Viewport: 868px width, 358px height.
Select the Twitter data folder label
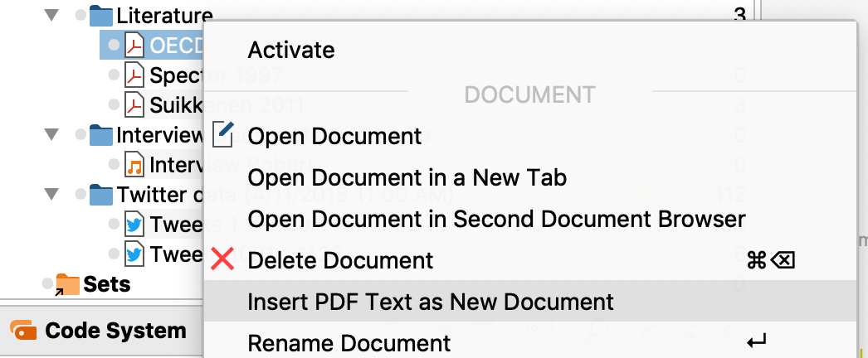click(160, 195)
